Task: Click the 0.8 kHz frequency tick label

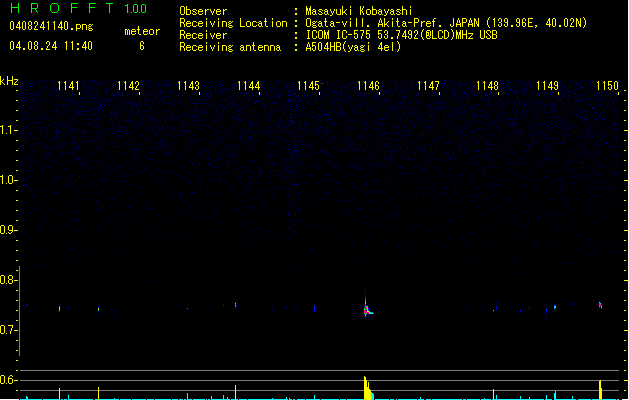Action: tap(8, 280)
